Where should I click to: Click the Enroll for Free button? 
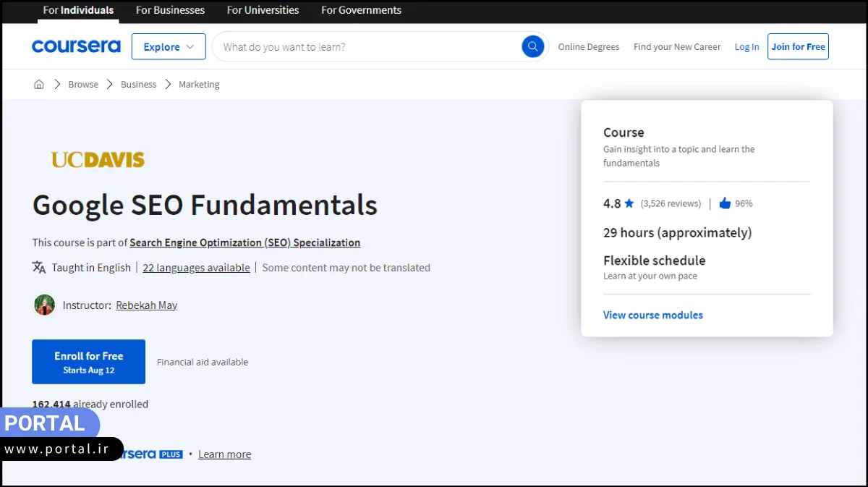coord(88,362)
